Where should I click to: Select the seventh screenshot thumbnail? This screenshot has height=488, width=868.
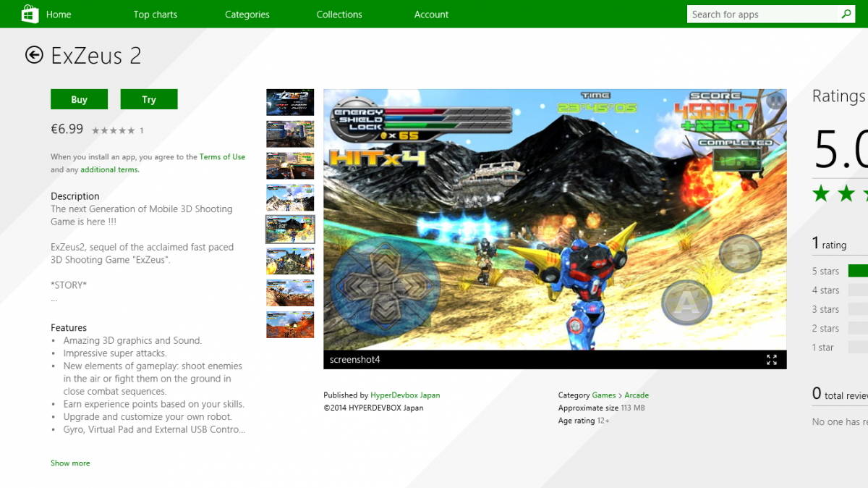coord(290,293)
